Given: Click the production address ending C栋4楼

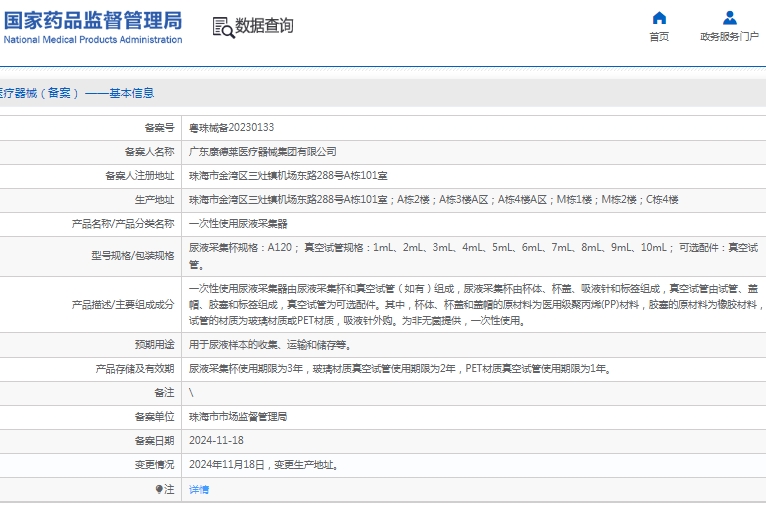Looking at the screenshot, I should tap(433, 199).
